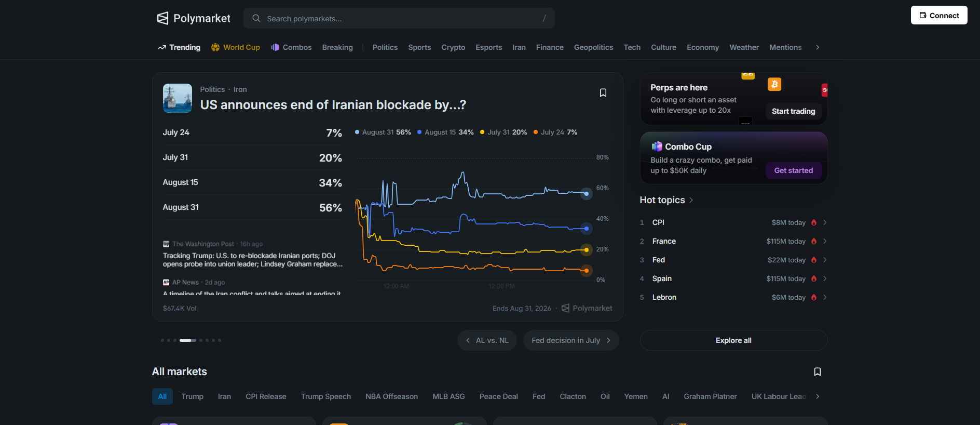Open the Esports category

[x=489, y=47]
